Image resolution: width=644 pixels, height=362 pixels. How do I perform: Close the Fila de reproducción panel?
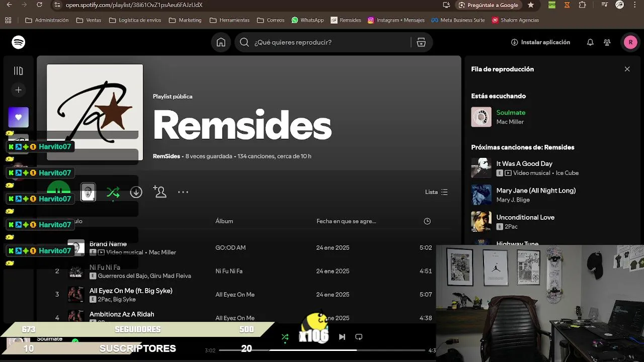click(x=627, y=69)
